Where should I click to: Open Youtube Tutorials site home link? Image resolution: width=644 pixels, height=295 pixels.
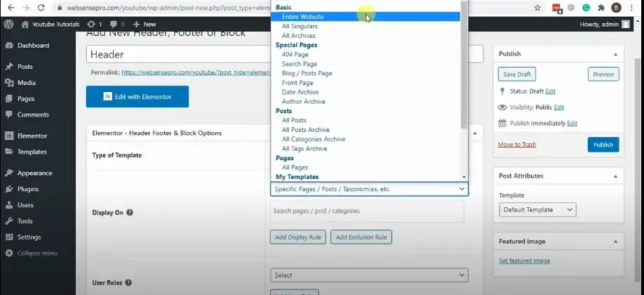pyautogui.click(x=50, y=25)
